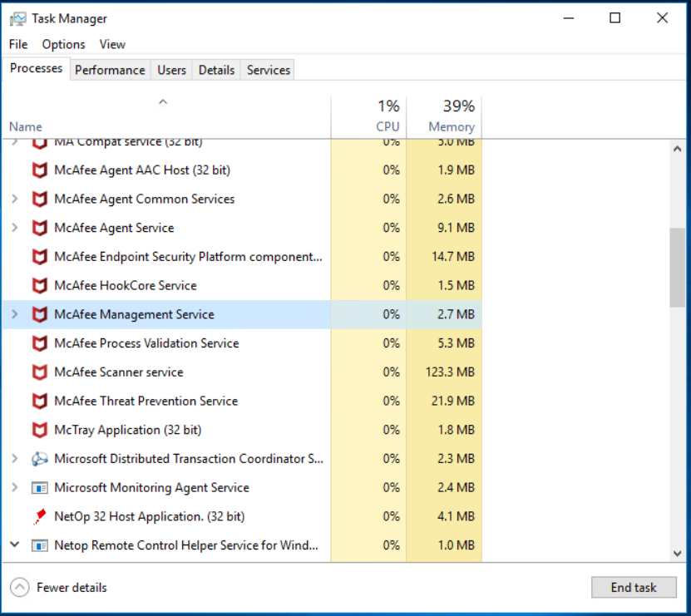This screenshot has height=616, width=691.
Task: Select the Processes tab
Action: pos(36,68)
